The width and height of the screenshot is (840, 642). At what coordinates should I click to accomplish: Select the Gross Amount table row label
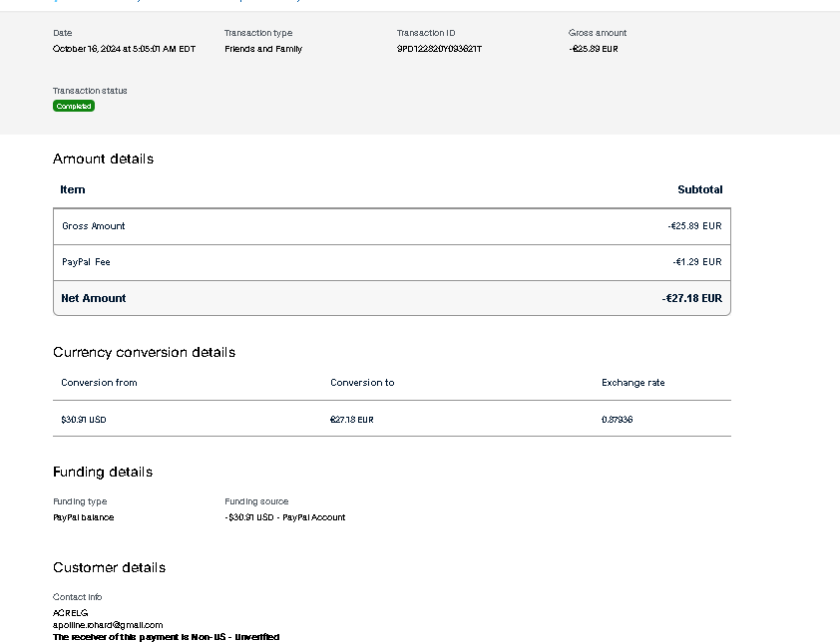[94, 226]
